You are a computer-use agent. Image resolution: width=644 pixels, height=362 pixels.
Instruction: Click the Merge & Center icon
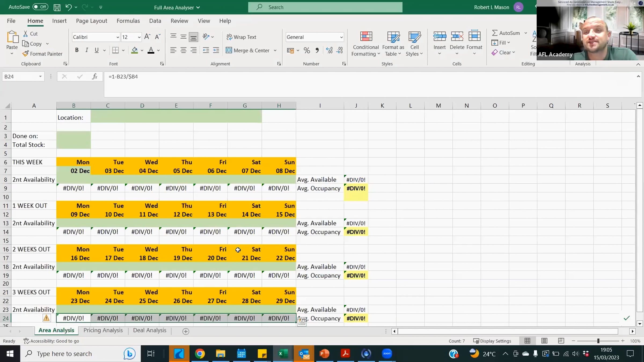pos(229,50)
